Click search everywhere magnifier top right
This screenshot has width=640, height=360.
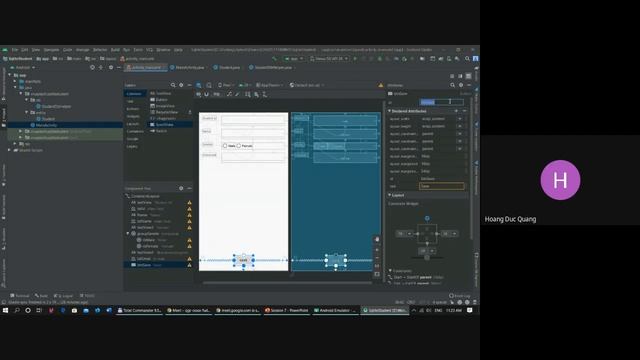(467, 59)
